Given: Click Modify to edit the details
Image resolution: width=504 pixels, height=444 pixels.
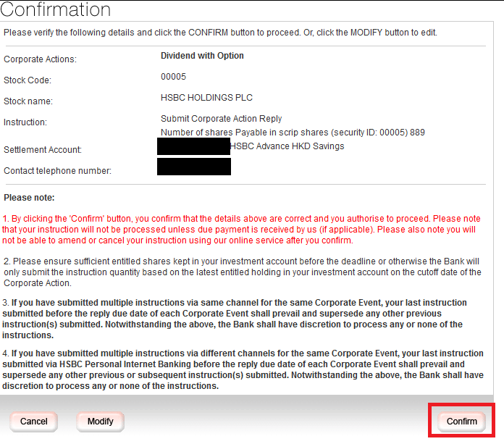Looking at the screenshot, I should pyautogui.click(x=100, y=422).
